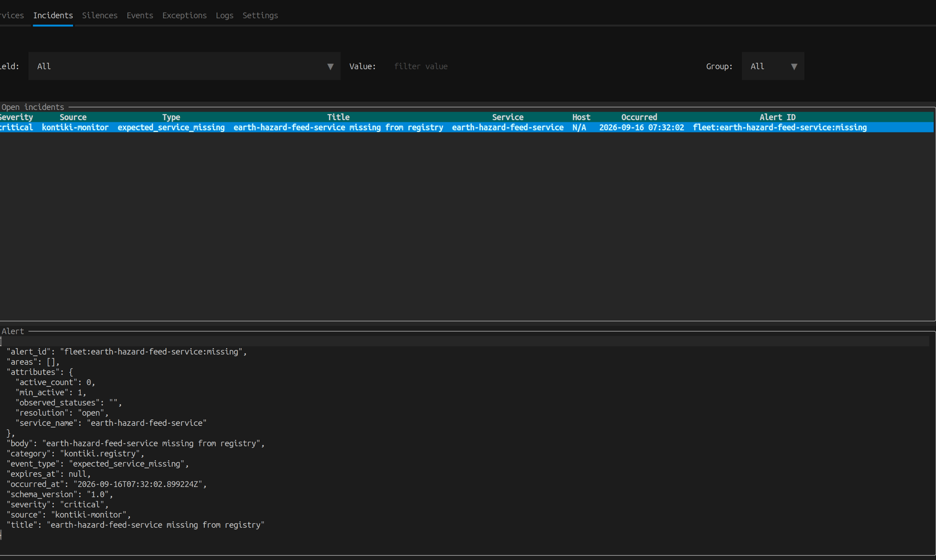Image resolution: width=936 pixels, height=560 pixels.
Task: Select the Incidents tab
Action: pos(53,15)
